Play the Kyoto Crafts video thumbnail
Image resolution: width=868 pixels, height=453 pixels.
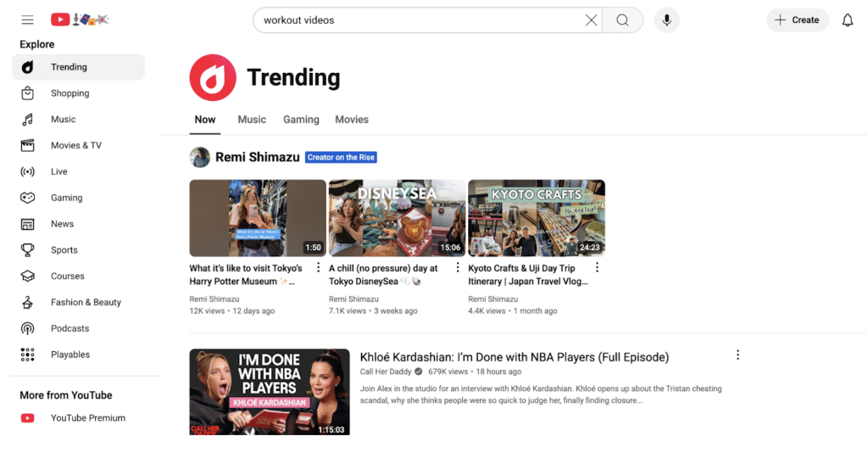pyautogui.click(x=537, y=218)
